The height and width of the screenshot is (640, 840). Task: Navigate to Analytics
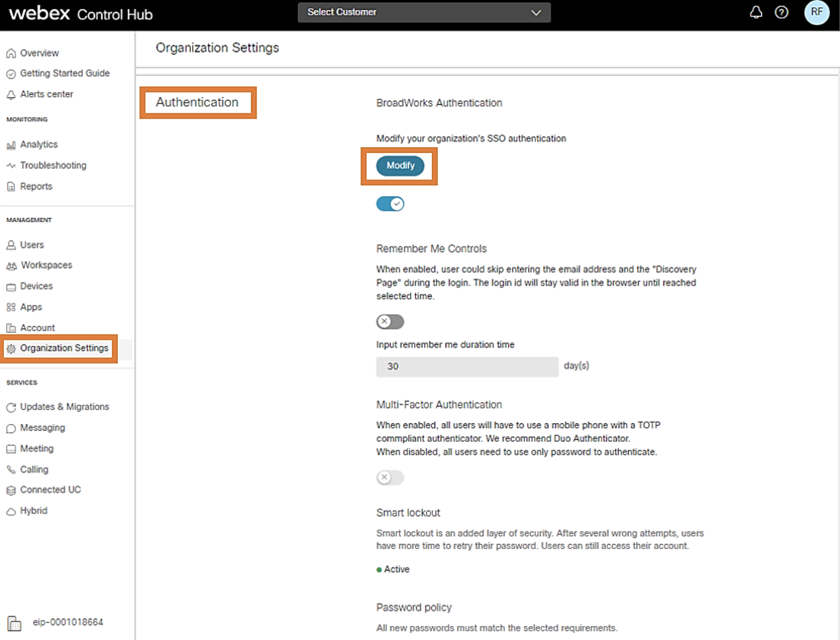[38, 144]
